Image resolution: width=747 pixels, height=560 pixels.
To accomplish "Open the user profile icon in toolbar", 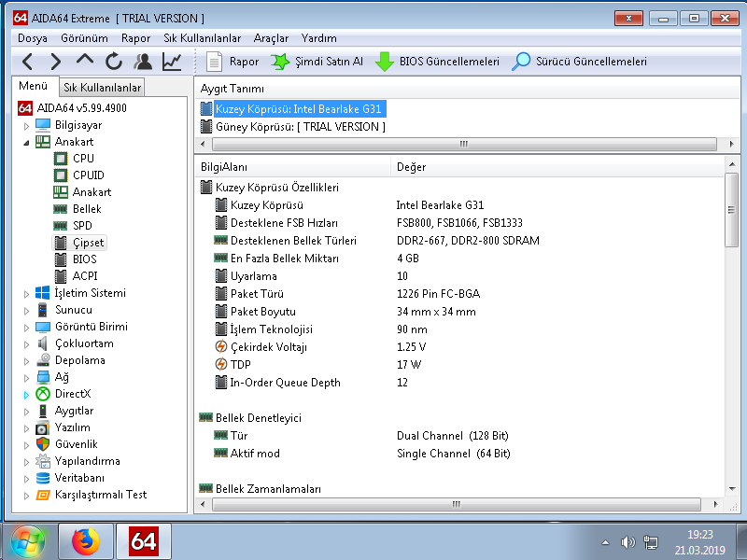I will pos(143,62).
